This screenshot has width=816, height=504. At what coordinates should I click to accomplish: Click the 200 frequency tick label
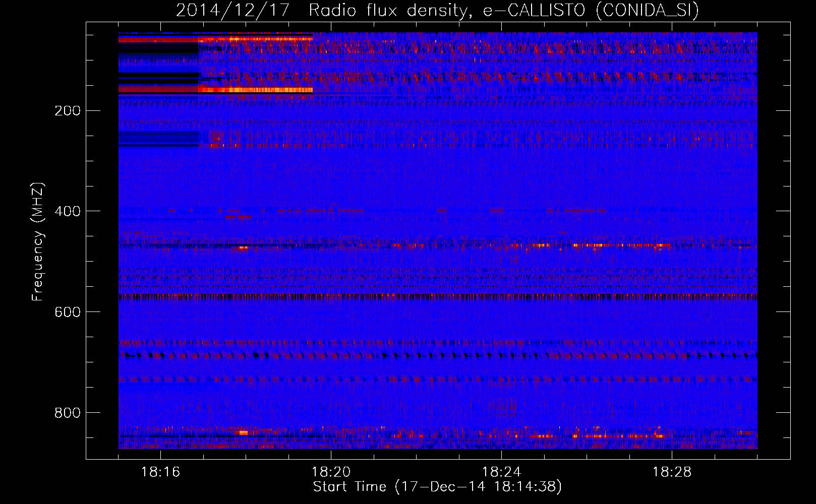click(x=68, y=110)
